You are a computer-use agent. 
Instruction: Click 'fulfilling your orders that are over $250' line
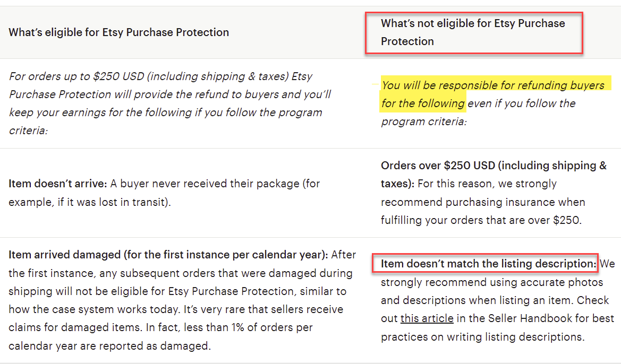tap(481, 220)
